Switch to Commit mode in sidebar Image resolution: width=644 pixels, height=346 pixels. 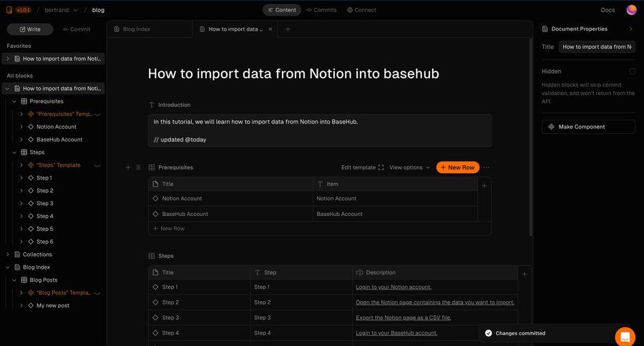(x=77, y=29)
